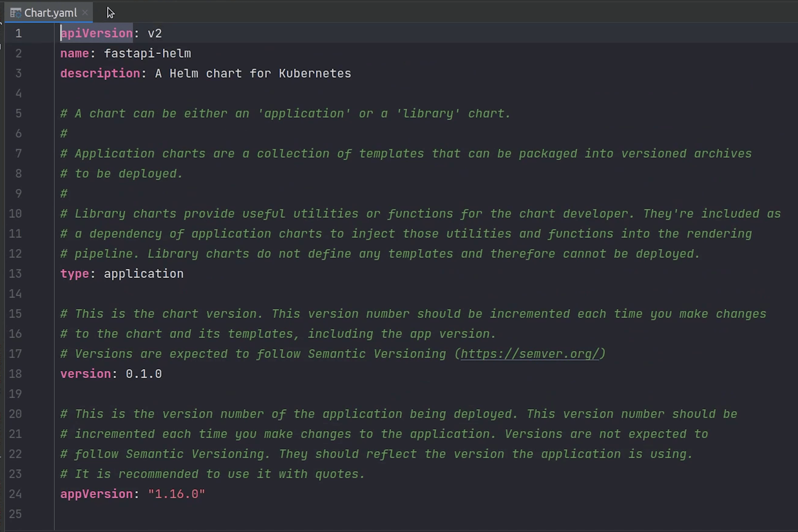
Task: Click the name key on line 2
Action: pos(75,53)
